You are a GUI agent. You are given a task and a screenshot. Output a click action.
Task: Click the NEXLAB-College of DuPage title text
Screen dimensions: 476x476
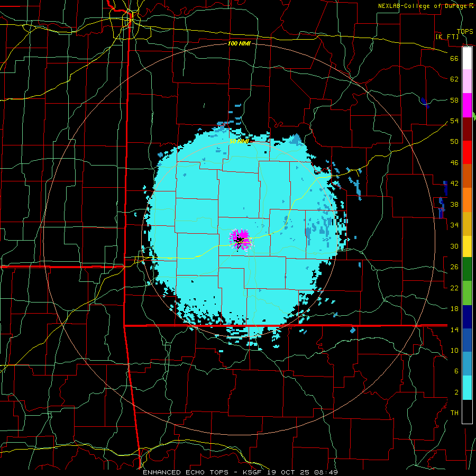pos(426,6)
